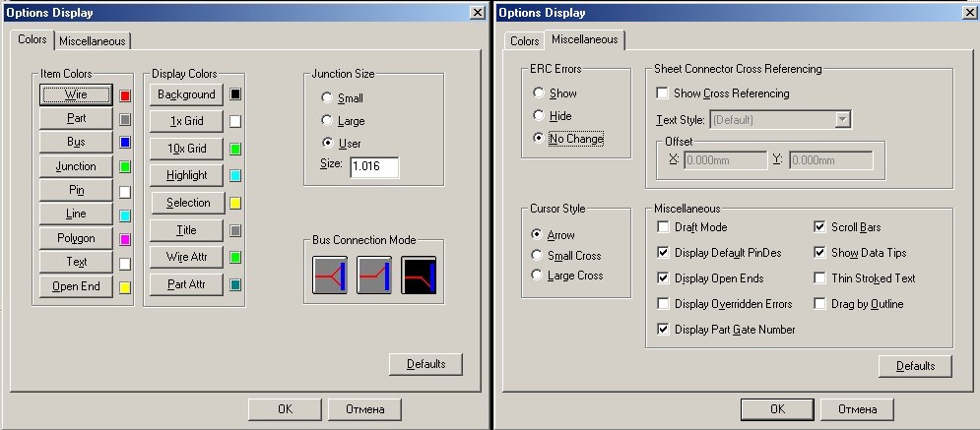The width and height of the screenshot is (980, 430).
Task: Click the Highlight display color button
Action: (x=186, y=176)
